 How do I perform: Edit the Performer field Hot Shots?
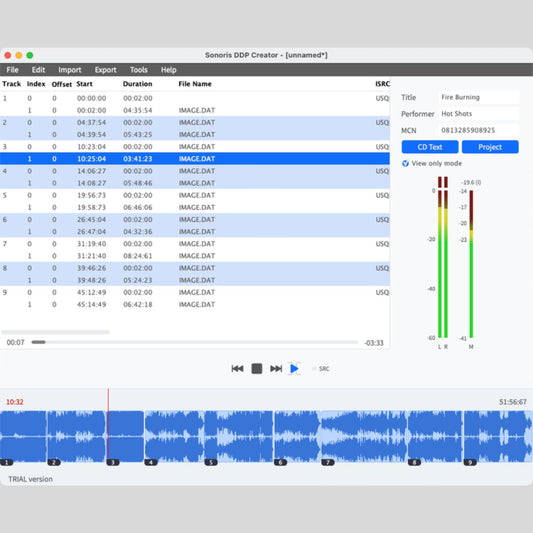pyautogui.click(x=479, y=114)
